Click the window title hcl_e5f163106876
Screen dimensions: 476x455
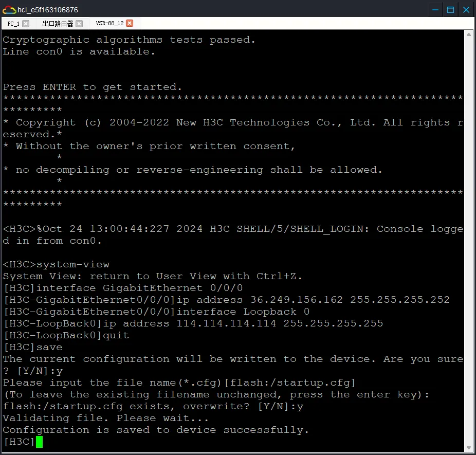point(48,10)
